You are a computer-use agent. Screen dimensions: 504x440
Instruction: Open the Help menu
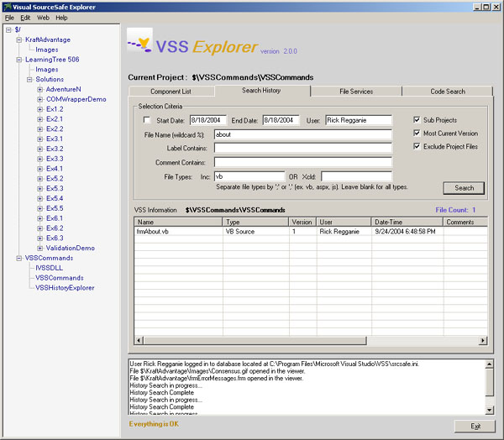(x=61, y=18)
